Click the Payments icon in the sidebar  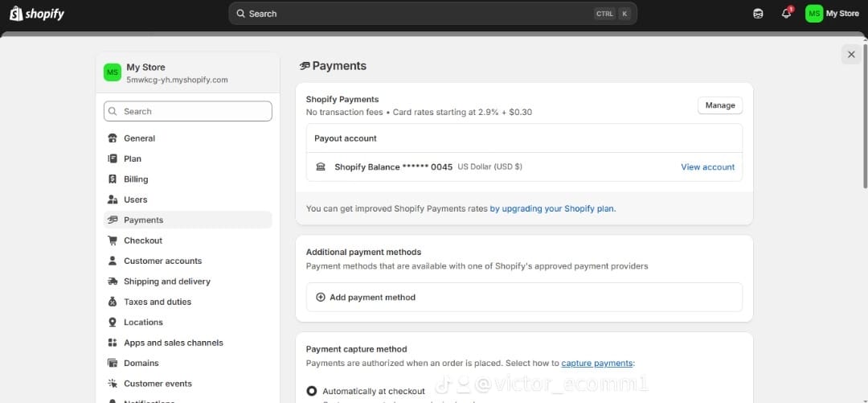[x=113, y=220]
